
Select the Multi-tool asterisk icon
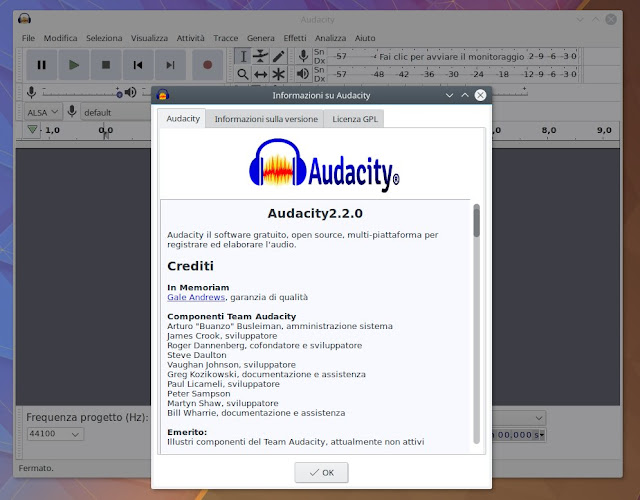278,74
